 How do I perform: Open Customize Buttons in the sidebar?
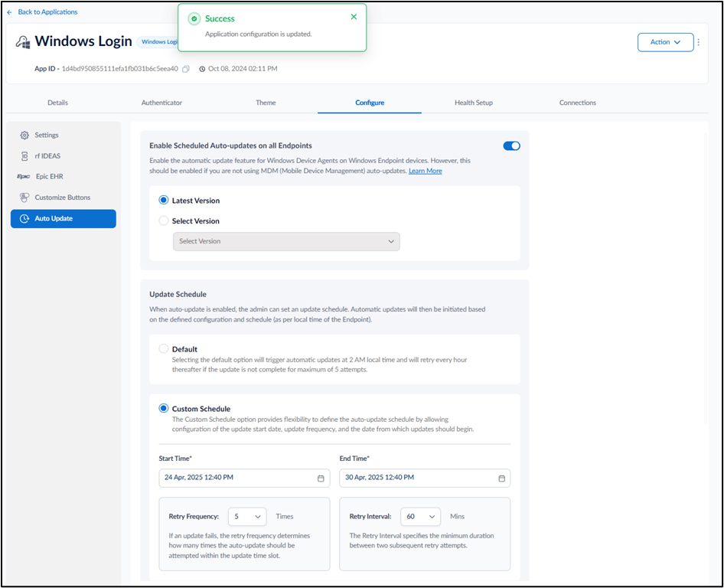(x=64, y=198)
